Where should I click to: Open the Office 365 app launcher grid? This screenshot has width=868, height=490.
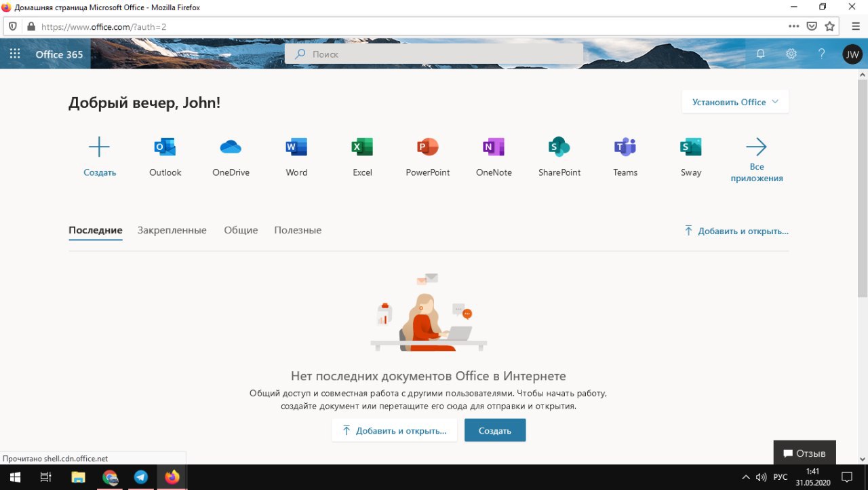click(x=15, y=54)
